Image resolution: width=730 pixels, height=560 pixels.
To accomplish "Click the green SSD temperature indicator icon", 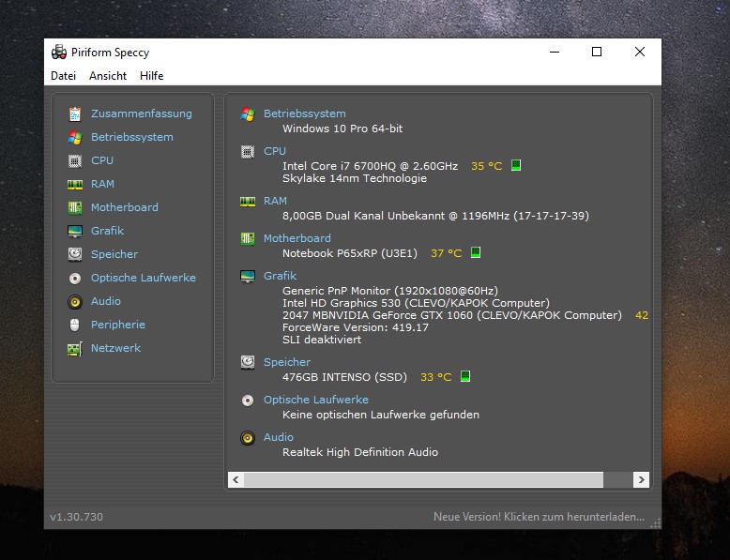I will pyautogui.click(x=465, y=376).
